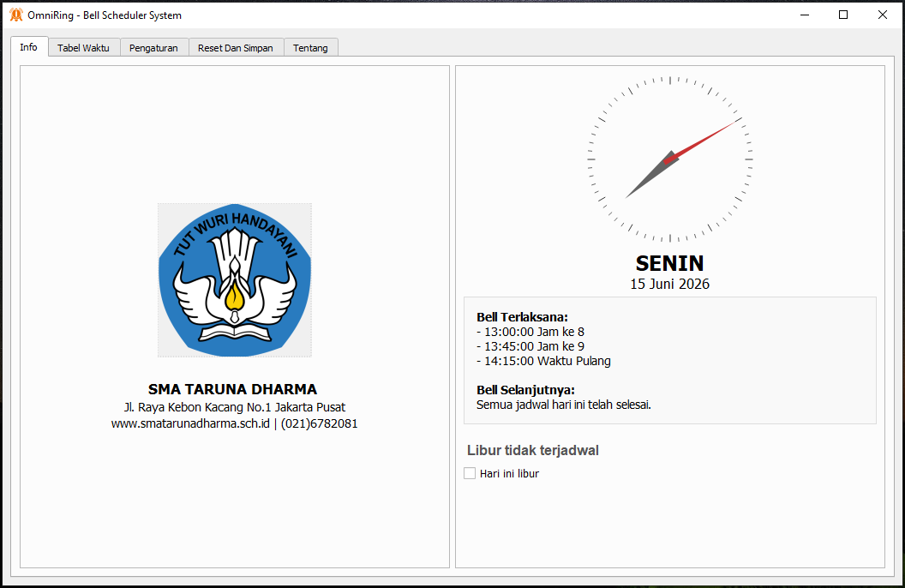Image resolution: width=905 pixels, height=588 pixels.
Task: Click the Libur tidak terjadwal heading
Action: [x=533, y=450]
